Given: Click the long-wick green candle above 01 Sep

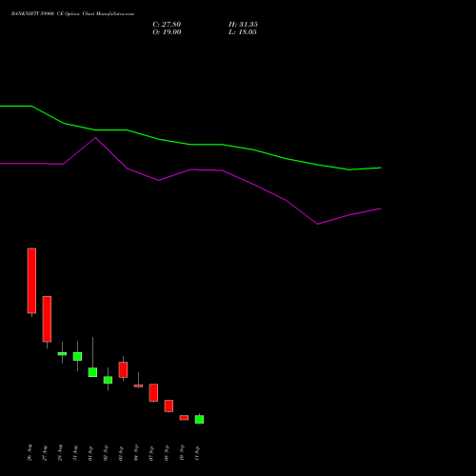Looking at the screenshot, I should 92,372.
